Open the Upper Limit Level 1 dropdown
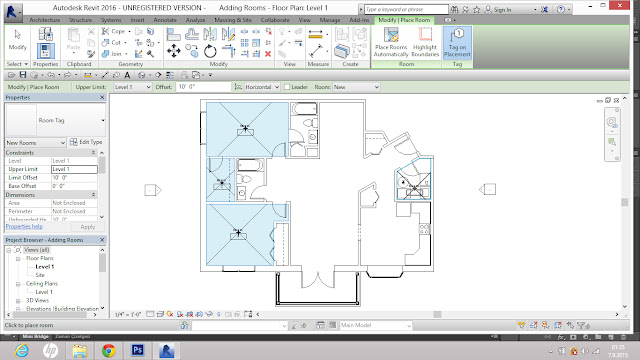The width and height of the screenshot is (640, 360). (x=132, y=87)
